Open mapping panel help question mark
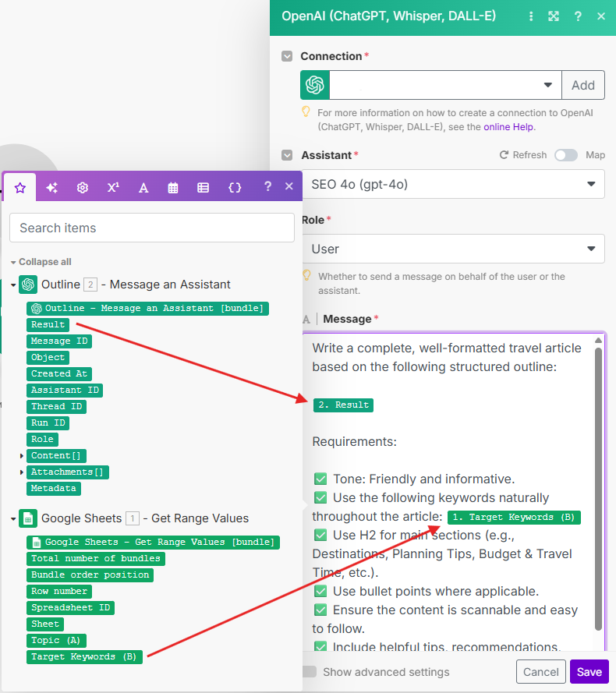 (267, 186)
